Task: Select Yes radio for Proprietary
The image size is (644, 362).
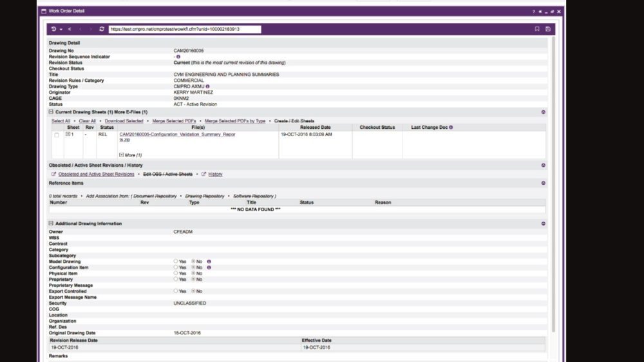Action: (x=176, y=280)
